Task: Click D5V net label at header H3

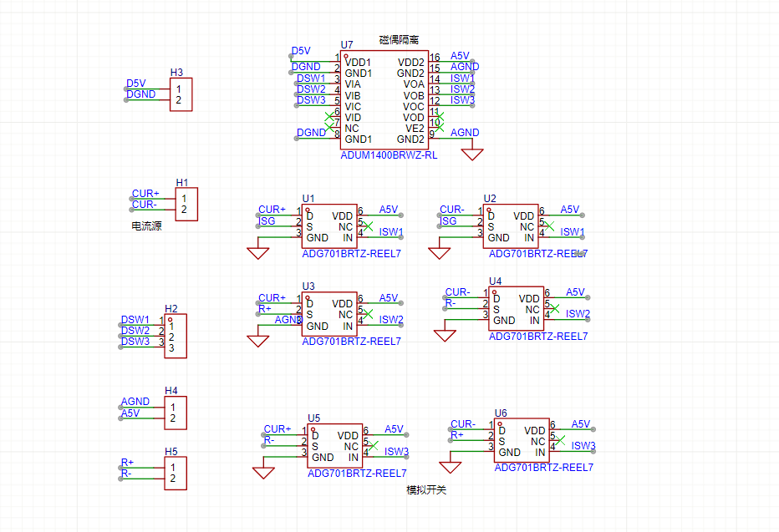Action: point(136,84)
